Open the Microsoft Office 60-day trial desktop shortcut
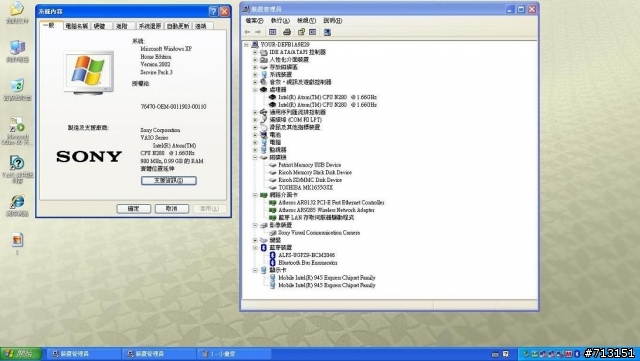The image size is (640, 361). click(x=17, y=124)
